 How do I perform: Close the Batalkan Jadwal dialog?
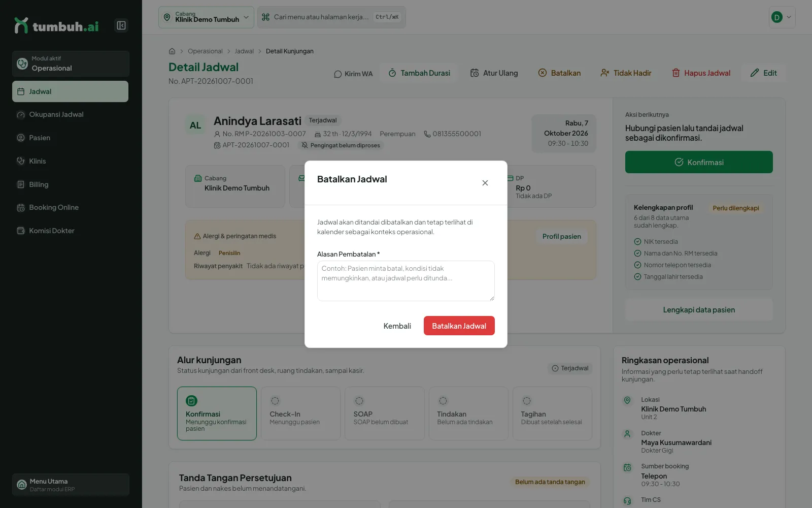click(485, 183)
